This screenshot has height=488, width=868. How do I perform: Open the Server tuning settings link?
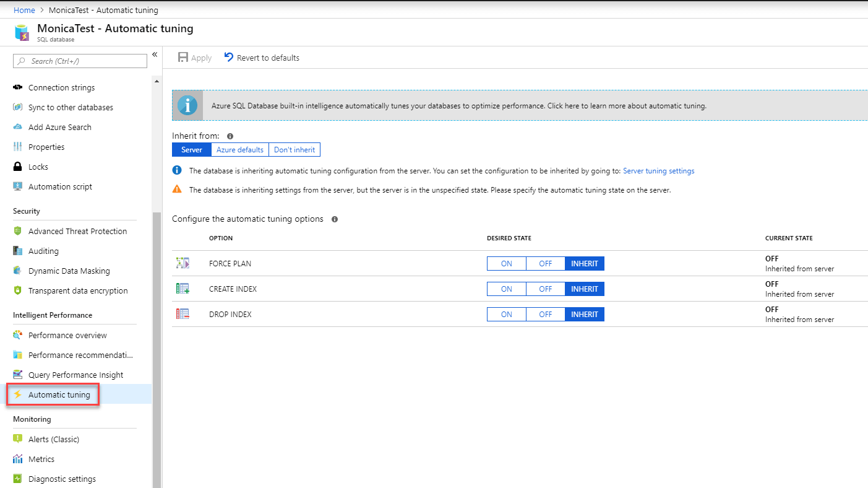pos(658,171)
